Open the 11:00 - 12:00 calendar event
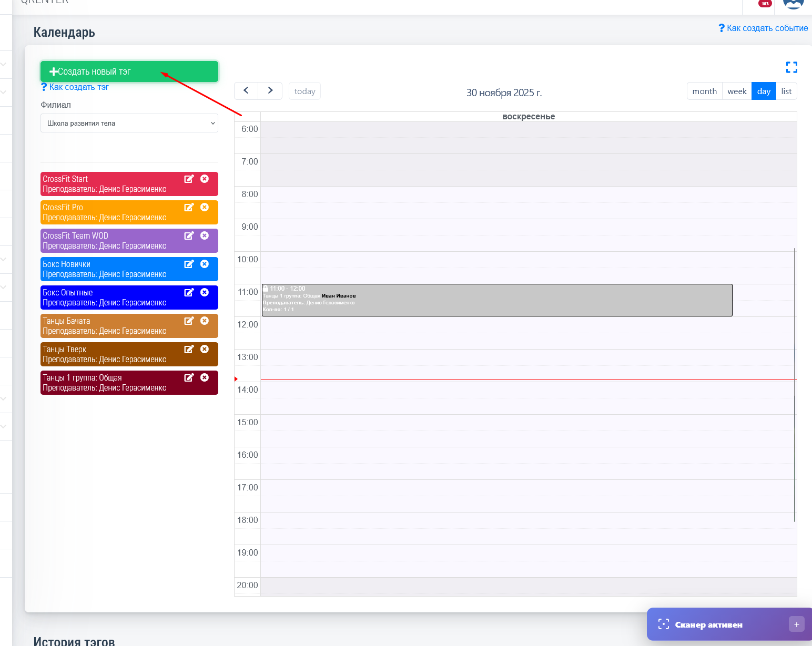812x646 pixels. pyautogui.click(x=496, y=300)
